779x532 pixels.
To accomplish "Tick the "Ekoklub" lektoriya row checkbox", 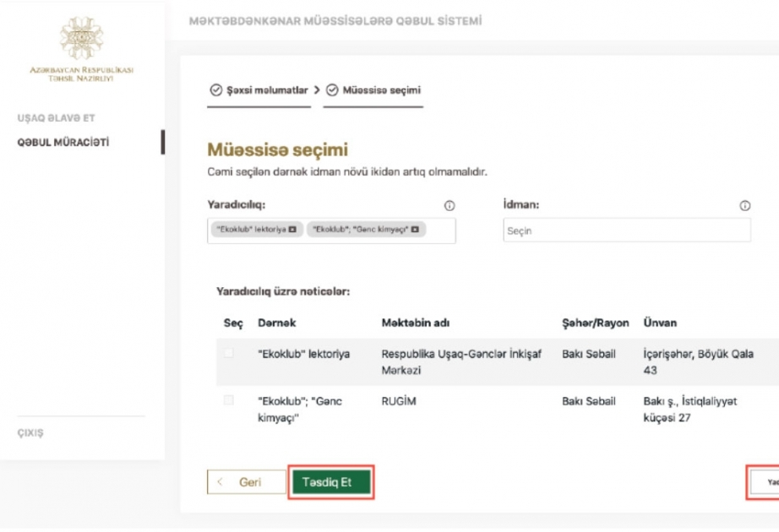I will pyautogui.click(x=228, y=353).
